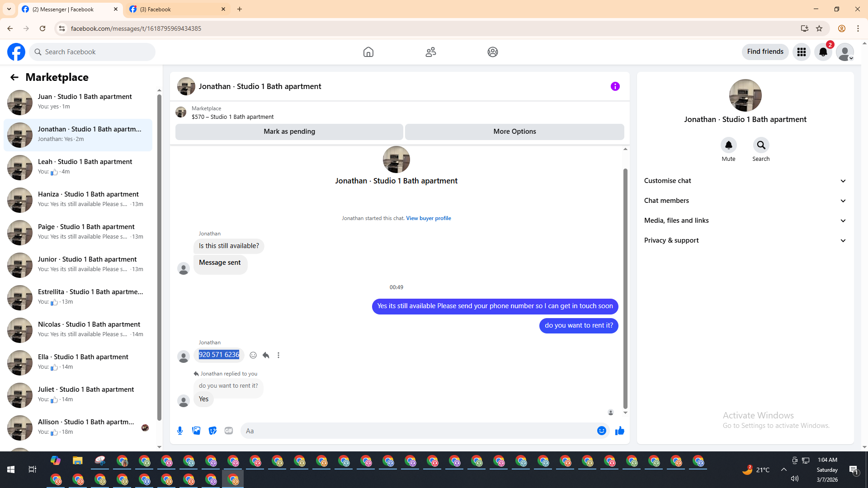Toggle the purple conversation info button
Image resolution: width=868 pixels, height=488 pixels.
[615, 86]
